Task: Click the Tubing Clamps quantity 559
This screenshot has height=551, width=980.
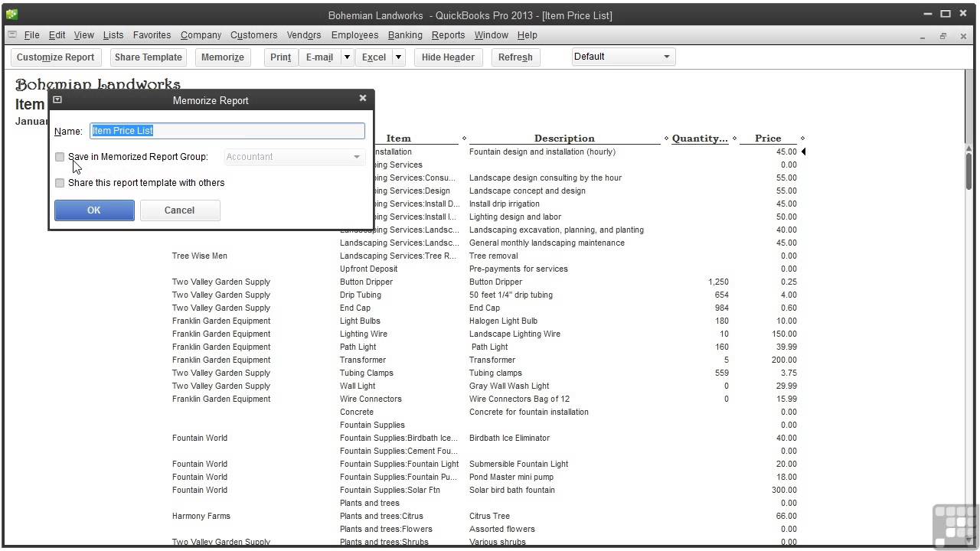Action: [720, 373]
